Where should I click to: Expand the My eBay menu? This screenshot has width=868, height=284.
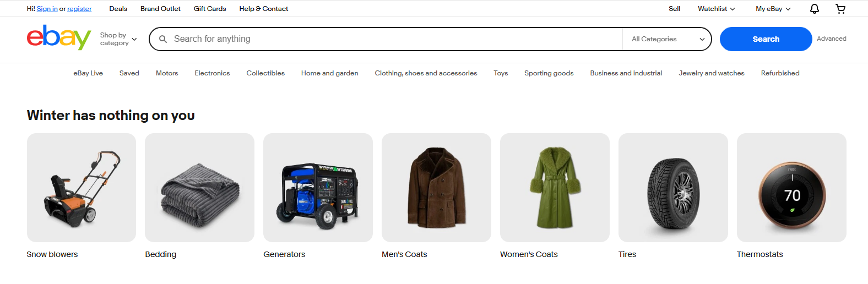click(773, 9)
